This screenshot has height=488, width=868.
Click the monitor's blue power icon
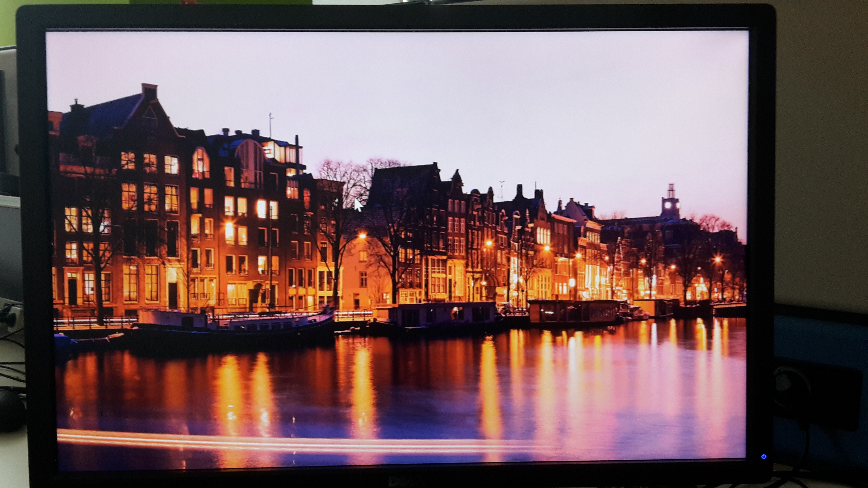(x=763, y=456)
